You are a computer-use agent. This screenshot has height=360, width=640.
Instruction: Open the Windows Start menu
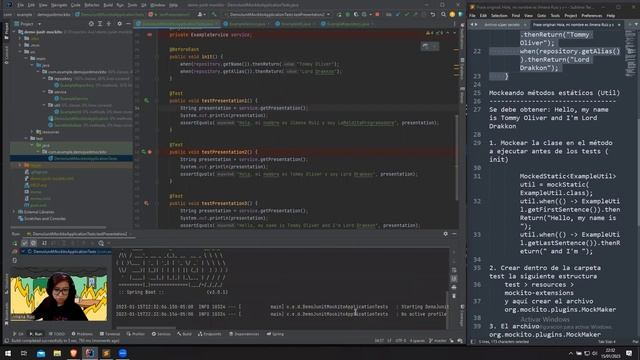coord(8,353)
